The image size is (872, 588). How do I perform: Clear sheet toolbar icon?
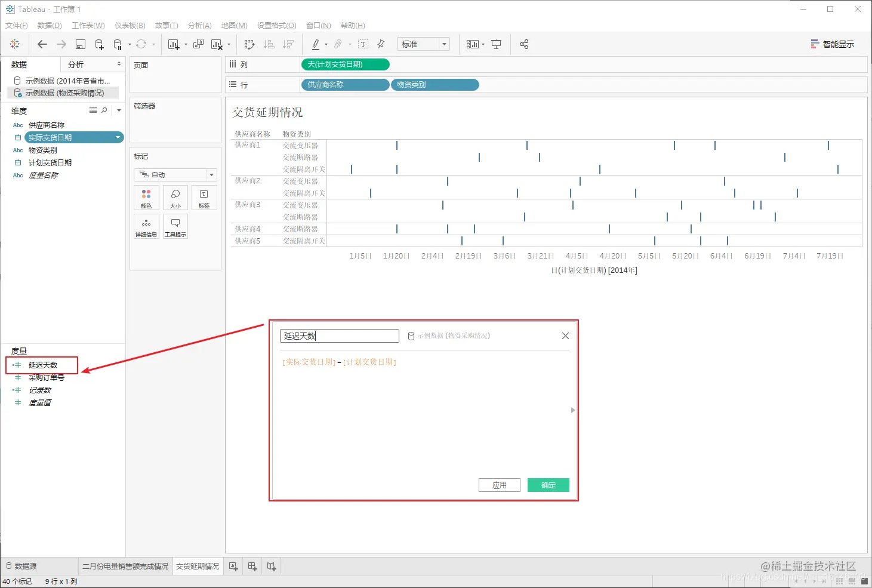point(217,44)
